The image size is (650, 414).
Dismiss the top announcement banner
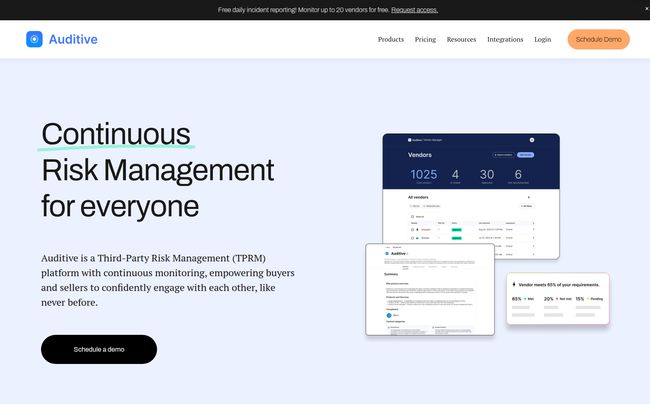(647, 9)
